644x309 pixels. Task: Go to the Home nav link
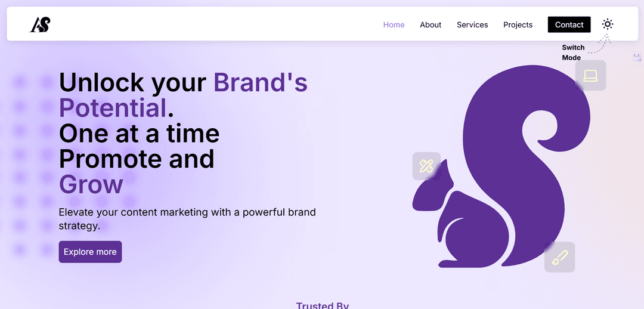click(394, 24)
